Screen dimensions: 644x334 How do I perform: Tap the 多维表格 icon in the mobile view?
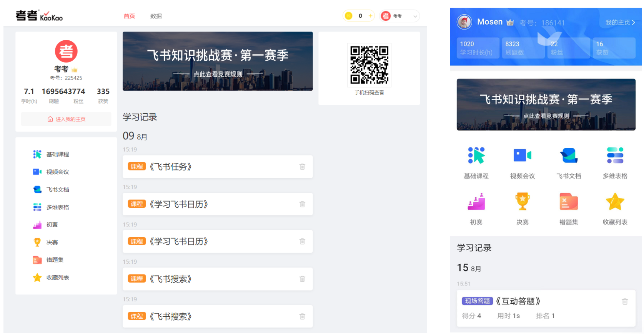pos(615,155)
